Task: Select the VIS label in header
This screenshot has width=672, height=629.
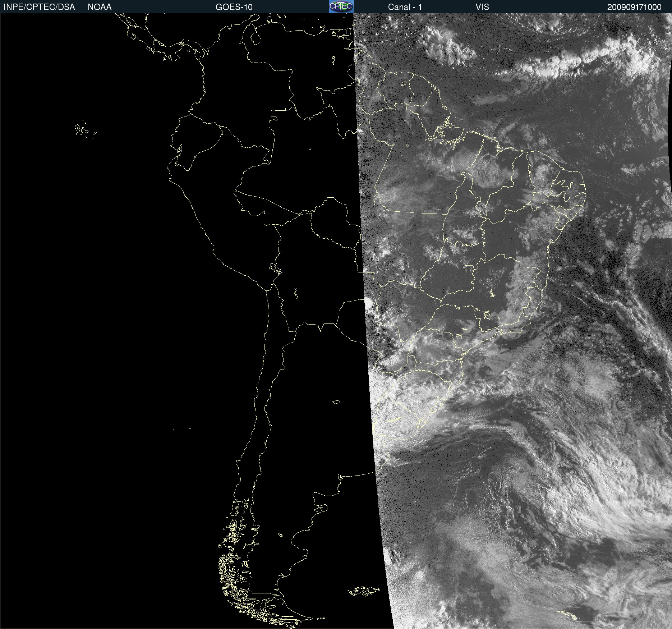Action: [482, 7]
